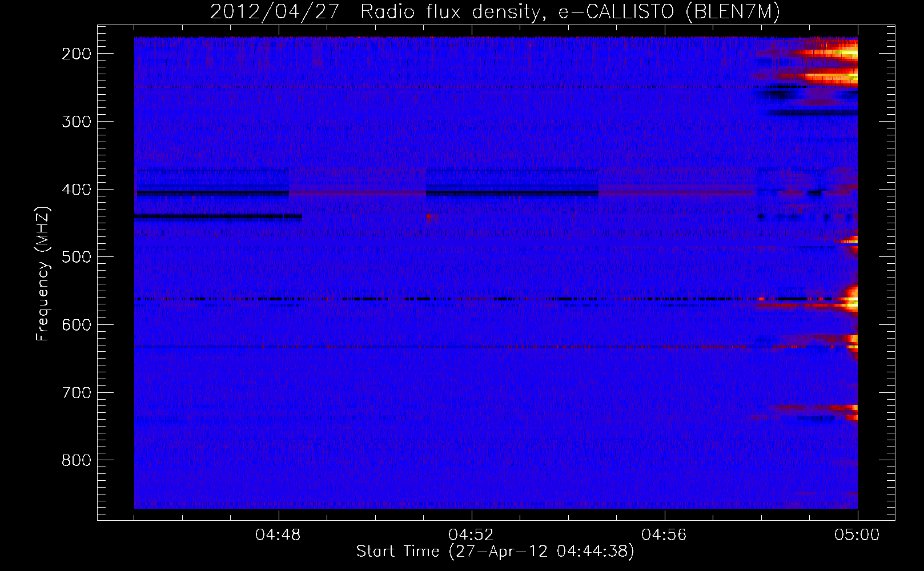Click the 04:48 time tick label

[x=278, y=535]
